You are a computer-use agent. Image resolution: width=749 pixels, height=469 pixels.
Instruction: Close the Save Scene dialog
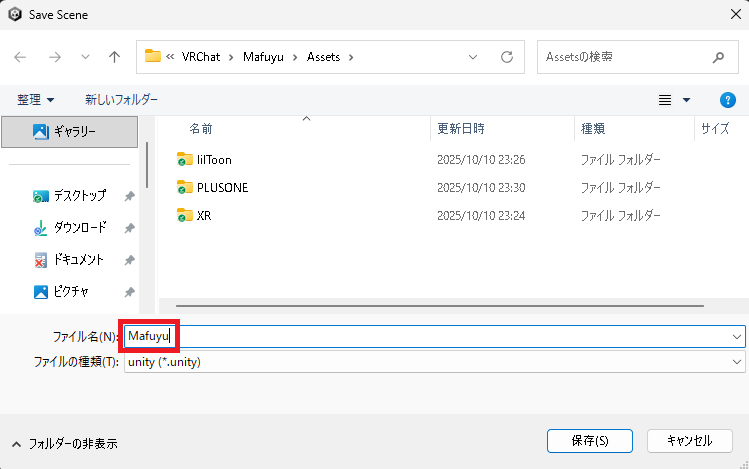coord(736,14)
